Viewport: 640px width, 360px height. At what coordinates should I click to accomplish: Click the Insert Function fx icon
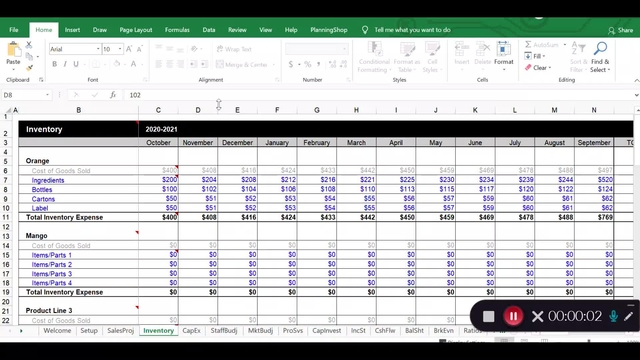113,95
